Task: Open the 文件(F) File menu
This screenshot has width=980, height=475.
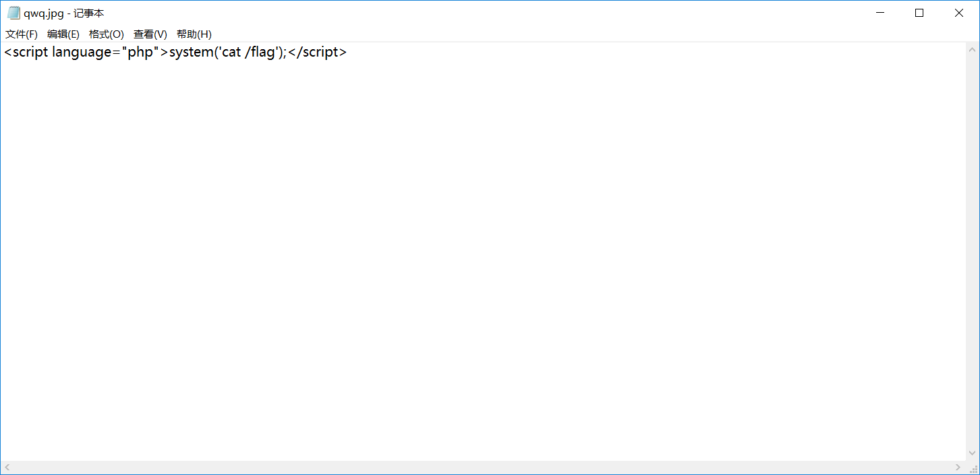Action: (x=22, y=34)
